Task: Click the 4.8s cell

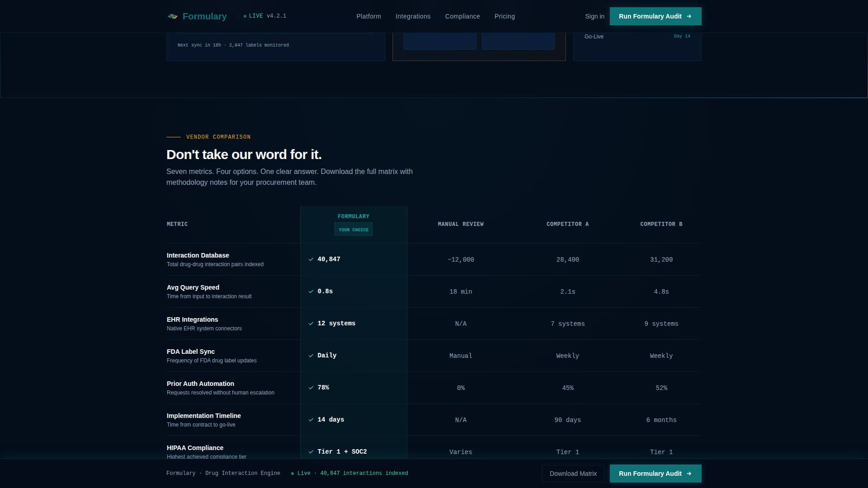Action: coord(661,292)
